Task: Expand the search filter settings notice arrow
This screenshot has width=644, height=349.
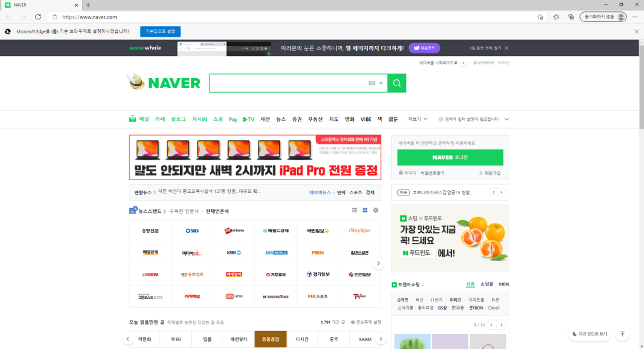Action: [507, 119]
